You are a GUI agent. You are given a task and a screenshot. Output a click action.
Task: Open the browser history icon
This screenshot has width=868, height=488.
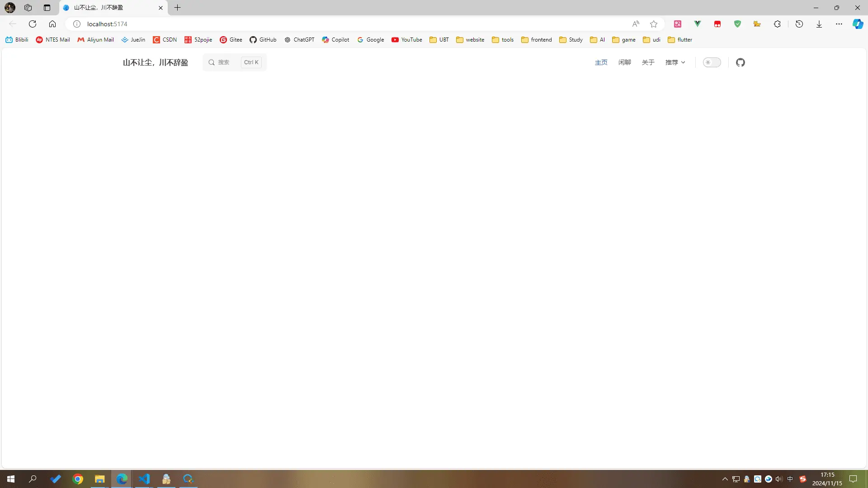coord(799,24)
